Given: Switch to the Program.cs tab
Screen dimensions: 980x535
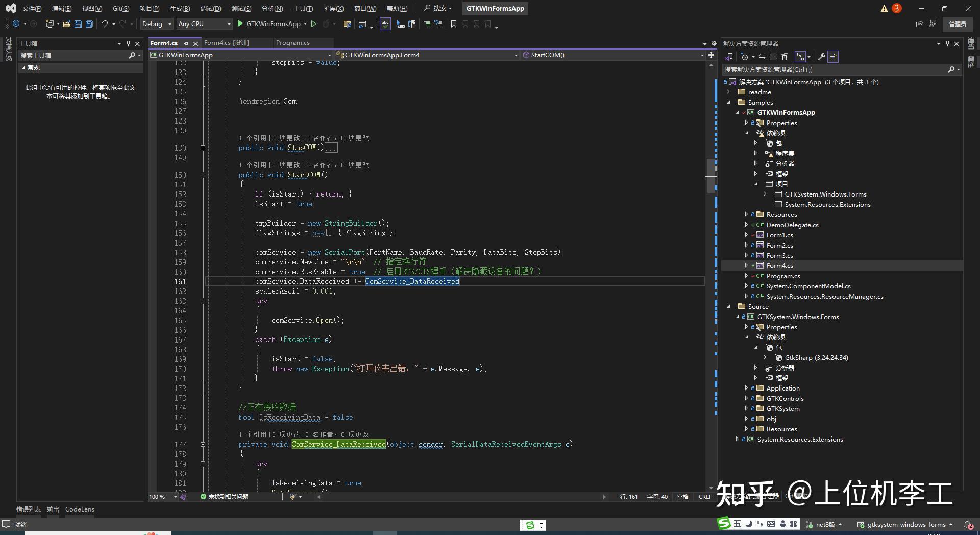Looking at the screenshot, I should tap(292, 43).
